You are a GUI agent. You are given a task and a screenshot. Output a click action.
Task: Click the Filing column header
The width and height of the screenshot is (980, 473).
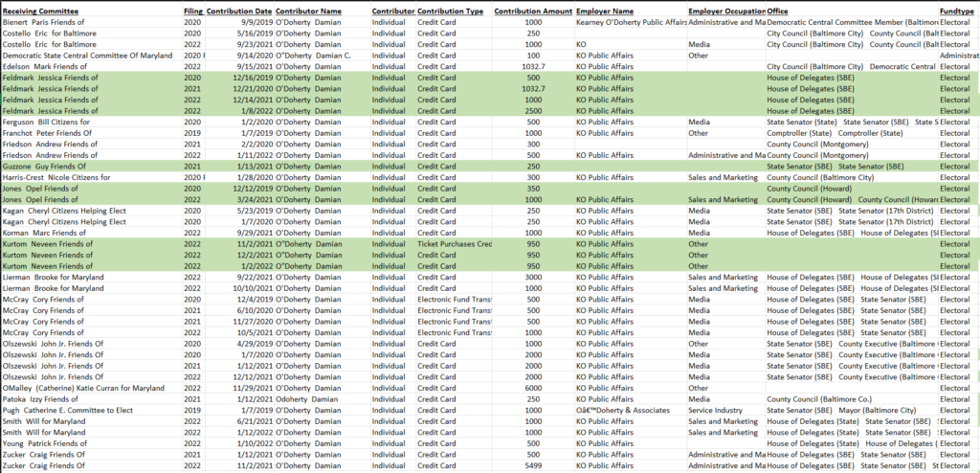(x=193, y=11)
